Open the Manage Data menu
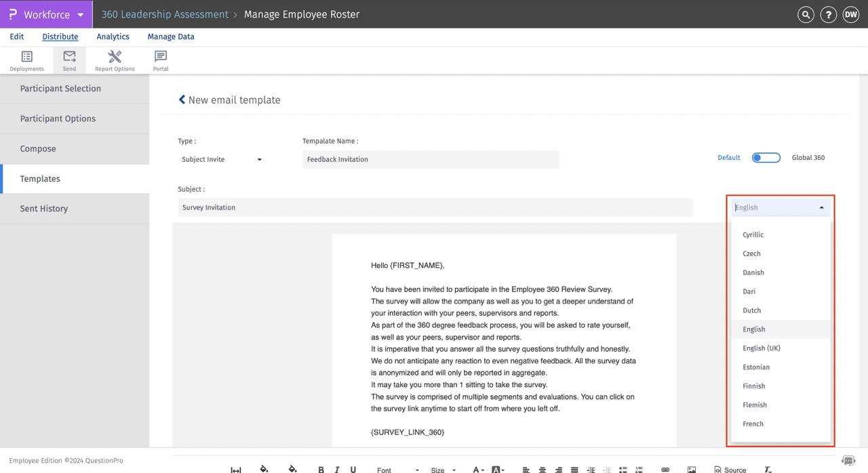Image resolution: width=868 pixels, height=473 pixels. [170, 36]
